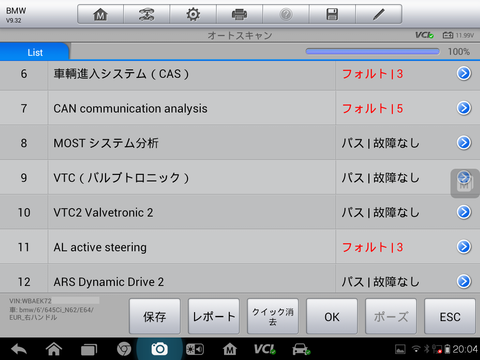Select VTC2 Valvetronic 2 row text

(x=103, y=212)
